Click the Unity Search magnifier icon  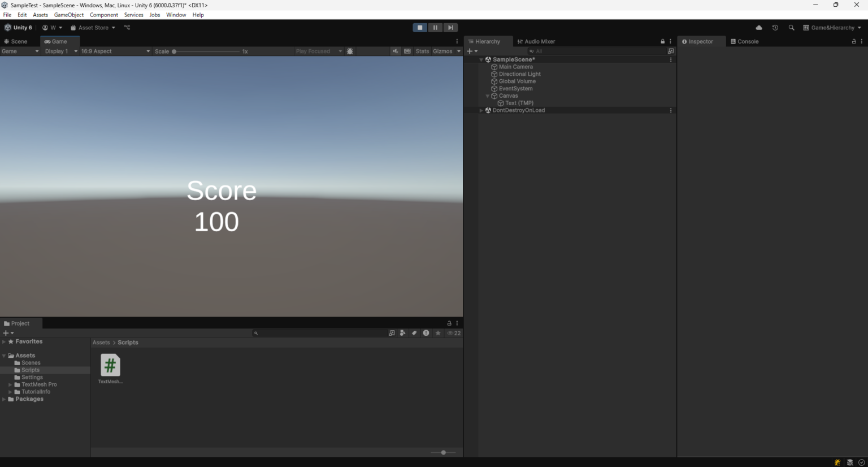click(x=791, y=27)
